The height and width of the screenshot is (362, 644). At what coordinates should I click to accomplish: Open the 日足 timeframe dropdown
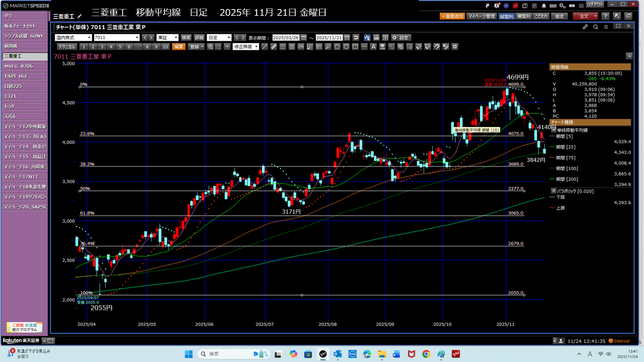click(219, 38)
